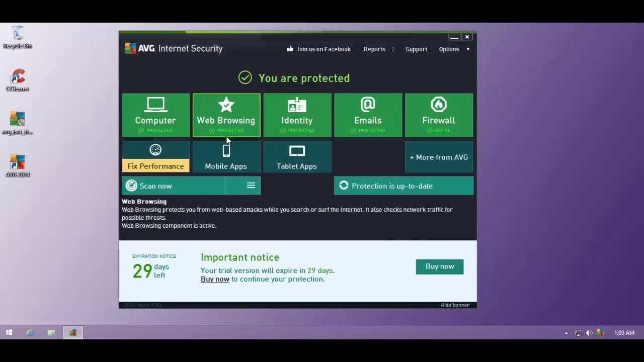Start a scan with Scan now

pyautogui.click(x=174, y=186)
